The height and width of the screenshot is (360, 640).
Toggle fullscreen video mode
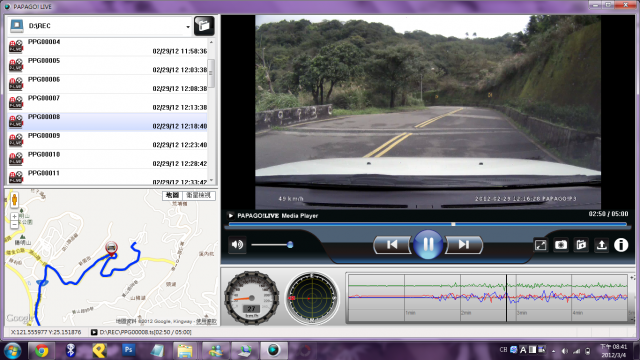click(x=540, y=245)
